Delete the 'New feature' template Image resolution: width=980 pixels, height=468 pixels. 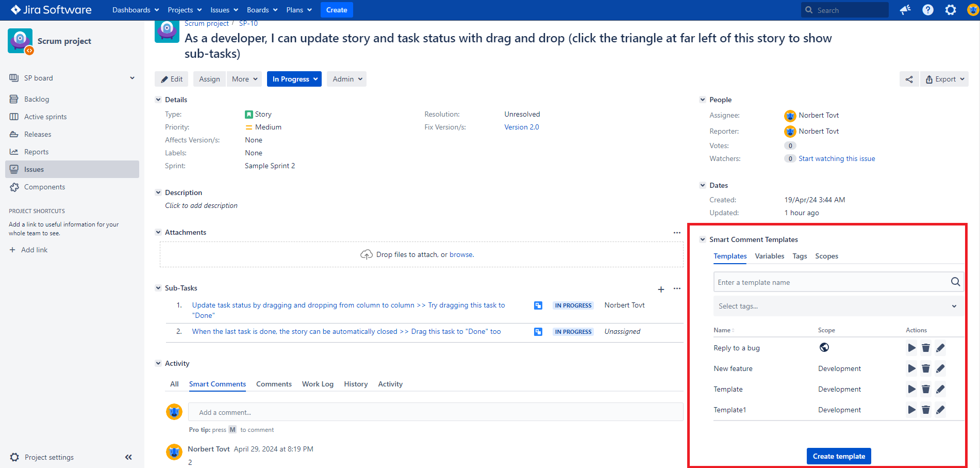click(x=926, y=368)
